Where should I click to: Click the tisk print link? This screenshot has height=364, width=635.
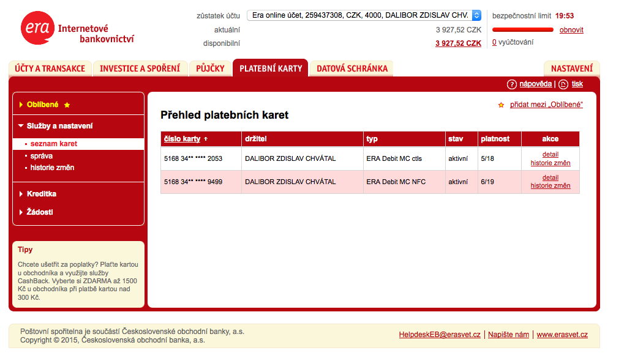(x=577, y=84)
